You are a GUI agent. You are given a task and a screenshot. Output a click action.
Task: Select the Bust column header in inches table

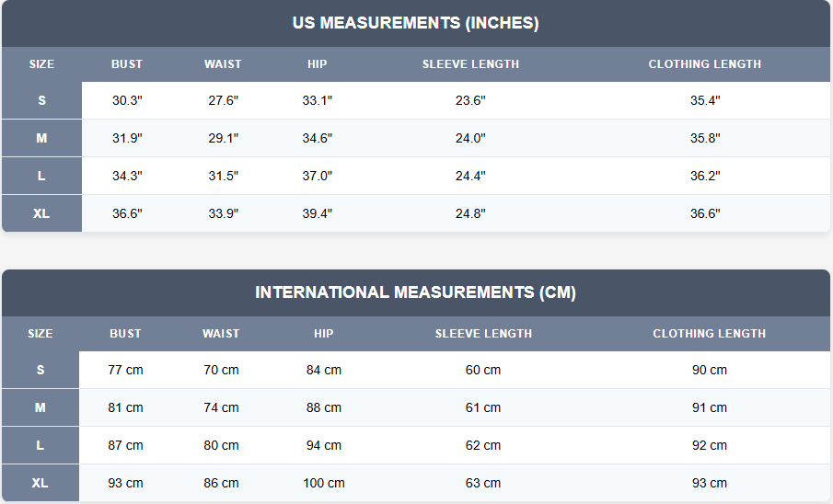[127, 64]
